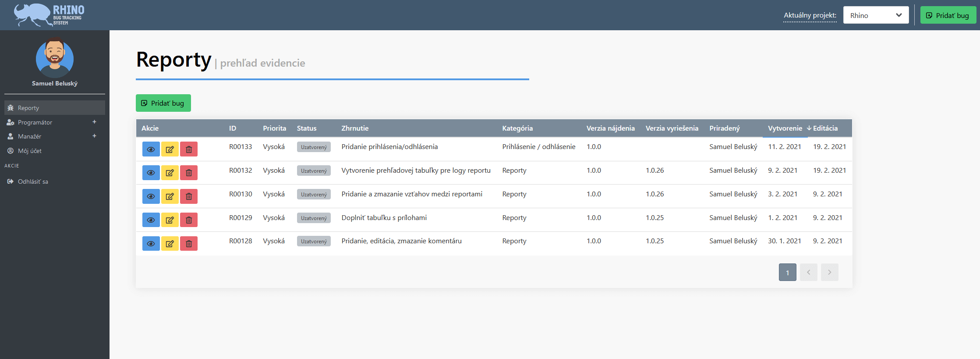Sort by Verzia vyriešenia column header
980x359 pixels.
pyautogui.click(x=672, y=128)
